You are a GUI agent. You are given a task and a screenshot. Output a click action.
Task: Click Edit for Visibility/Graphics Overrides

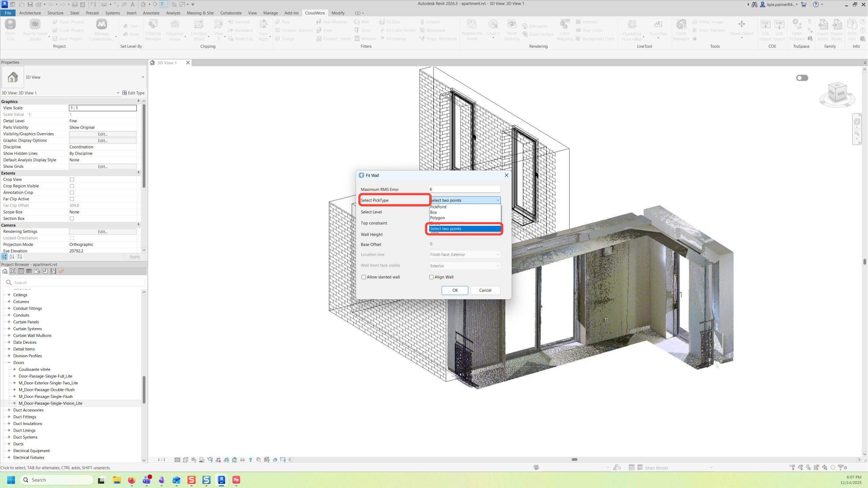point(102,134)
